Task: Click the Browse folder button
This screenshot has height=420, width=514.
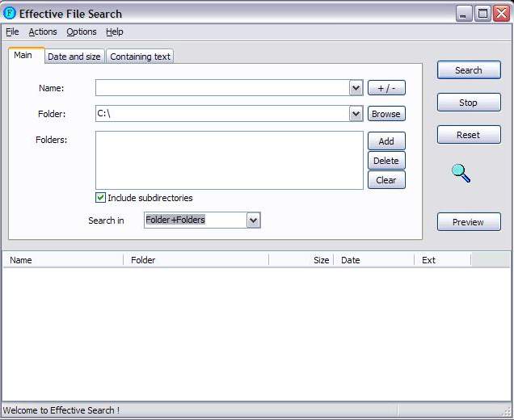Action: click(386, 114)
